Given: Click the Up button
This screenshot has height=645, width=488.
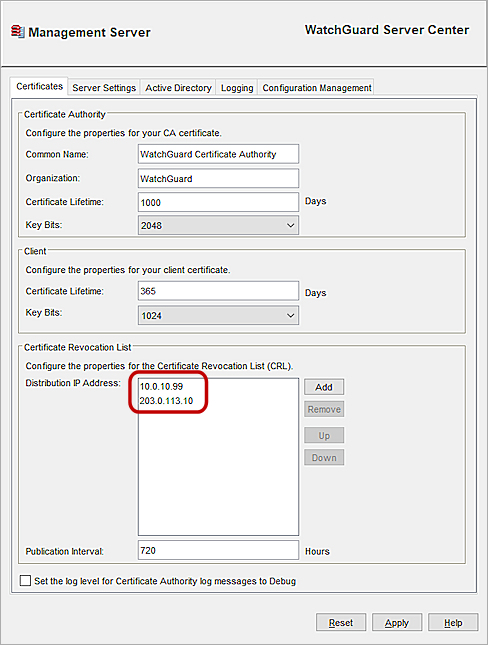Looking at the screenshot, I should 324,435.
